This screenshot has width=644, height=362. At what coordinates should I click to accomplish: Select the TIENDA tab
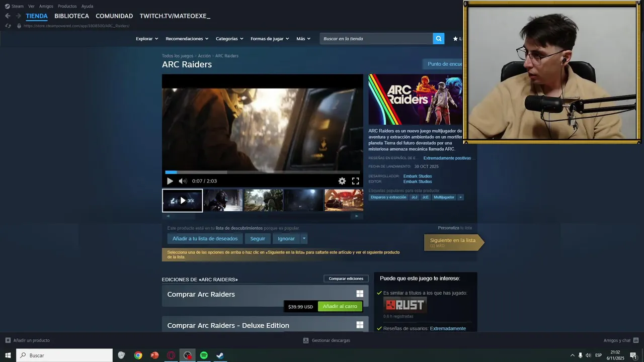(37, 16)
